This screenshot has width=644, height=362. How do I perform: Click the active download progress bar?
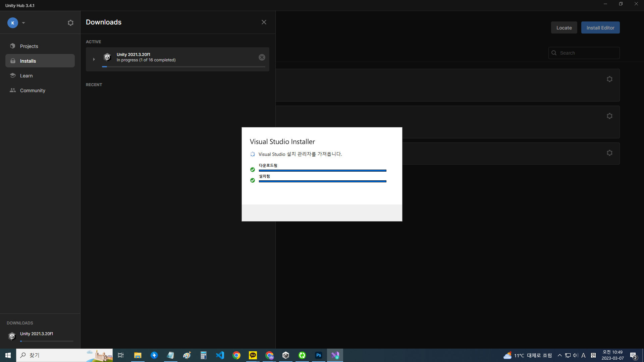(183, 67)
